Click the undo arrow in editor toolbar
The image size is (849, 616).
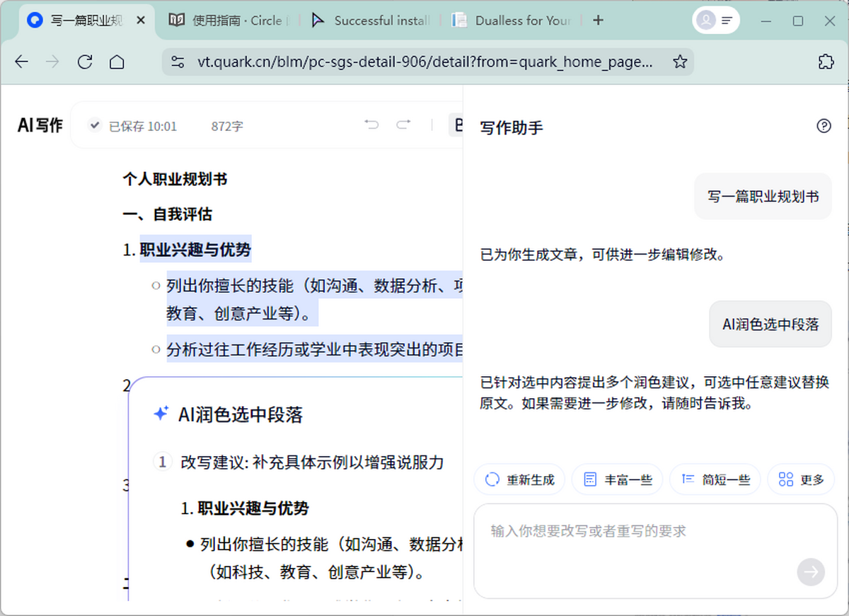(371, 125)
